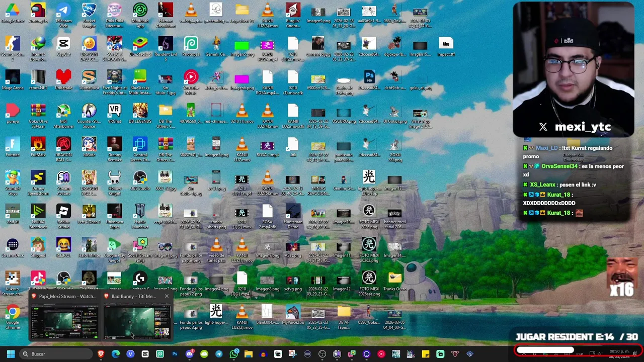
Task: Select the Hytale Launcher icon
Action: click(x=140, y=217)
